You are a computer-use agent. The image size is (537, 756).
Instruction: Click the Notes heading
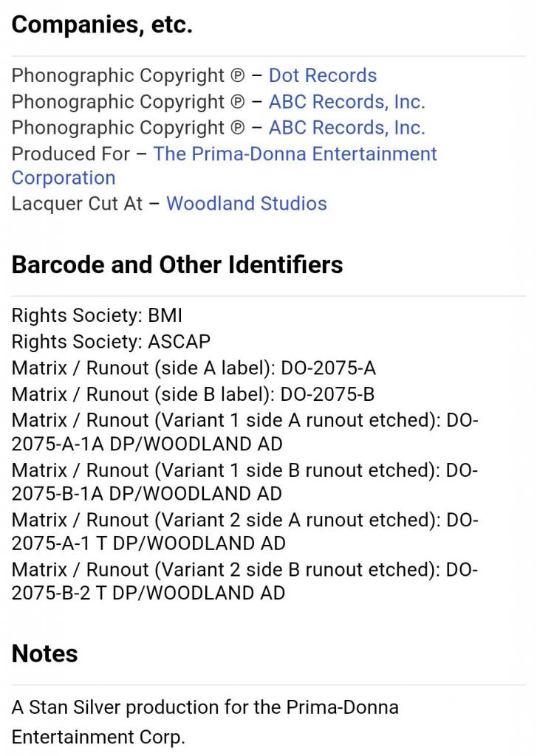(44, 654)
